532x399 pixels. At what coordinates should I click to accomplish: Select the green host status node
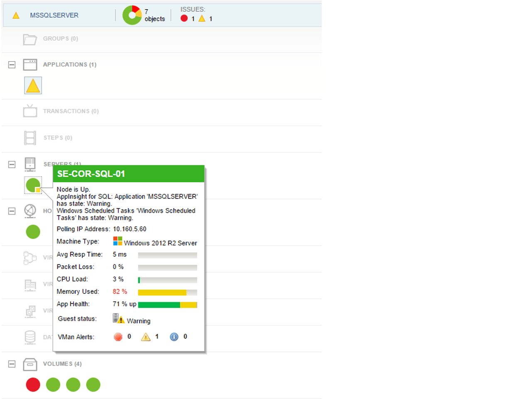coord(33,232)
